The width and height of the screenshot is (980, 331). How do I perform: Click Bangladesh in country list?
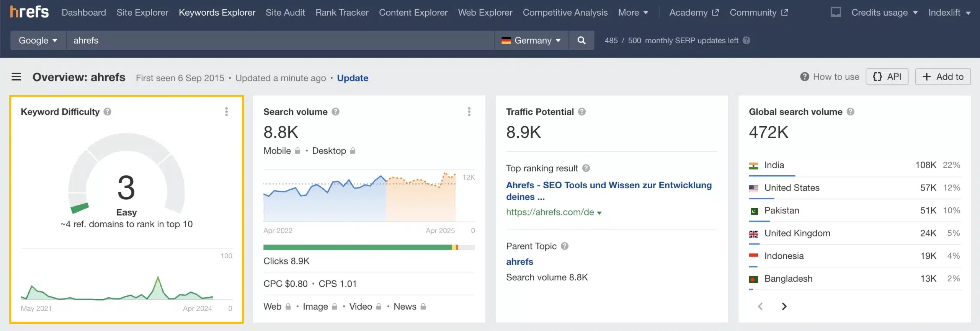(788, 279)
